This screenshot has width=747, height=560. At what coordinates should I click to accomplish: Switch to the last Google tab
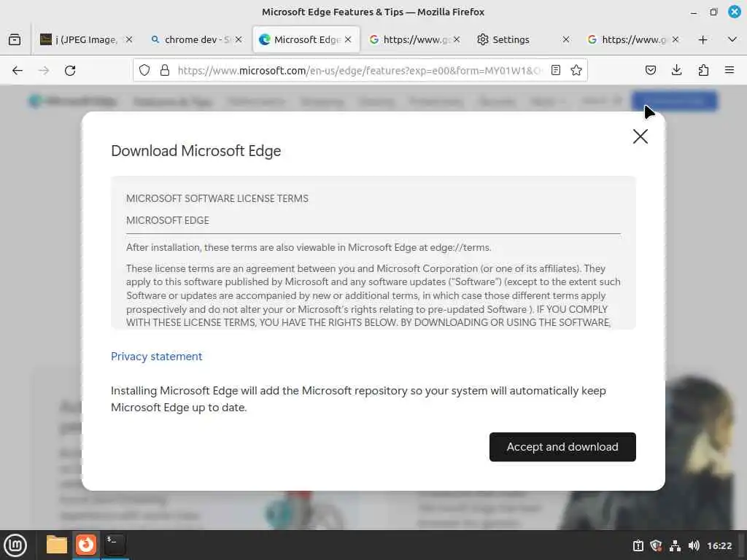[x=632, y=39]
